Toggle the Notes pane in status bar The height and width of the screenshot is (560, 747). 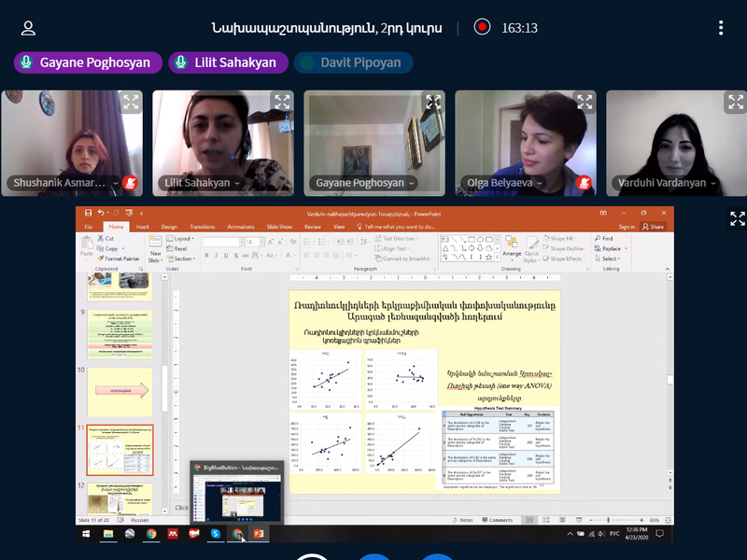tap(462, 520)
